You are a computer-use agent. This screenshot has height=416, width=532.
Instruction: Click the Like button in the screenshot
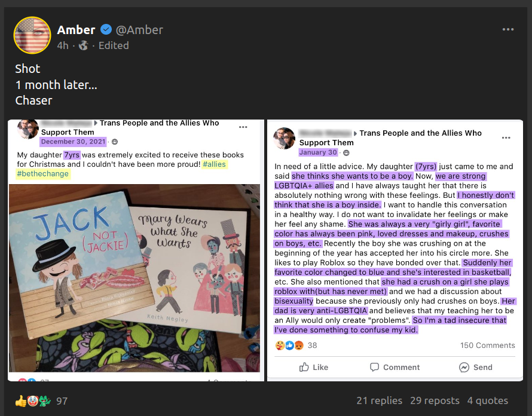[x=313, y=367]
